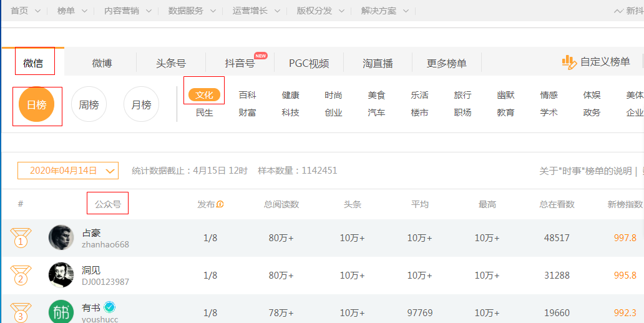Image resolution: width=644 pixels, height=323 pixels.
Task: Pick the 政务 category
Action: click(x=592, y=112)
